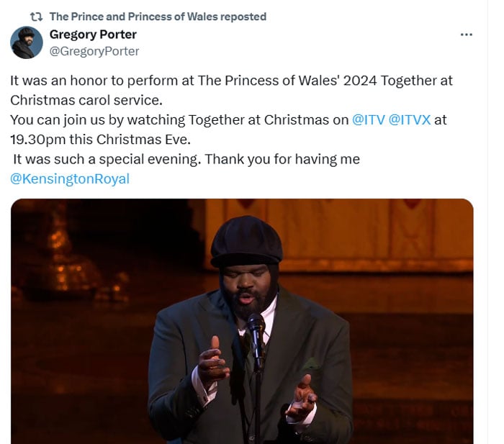Follow the @ITV mention link
This screenshot has width=504, height=444.
pyautogui.click(x=369, y=119)
